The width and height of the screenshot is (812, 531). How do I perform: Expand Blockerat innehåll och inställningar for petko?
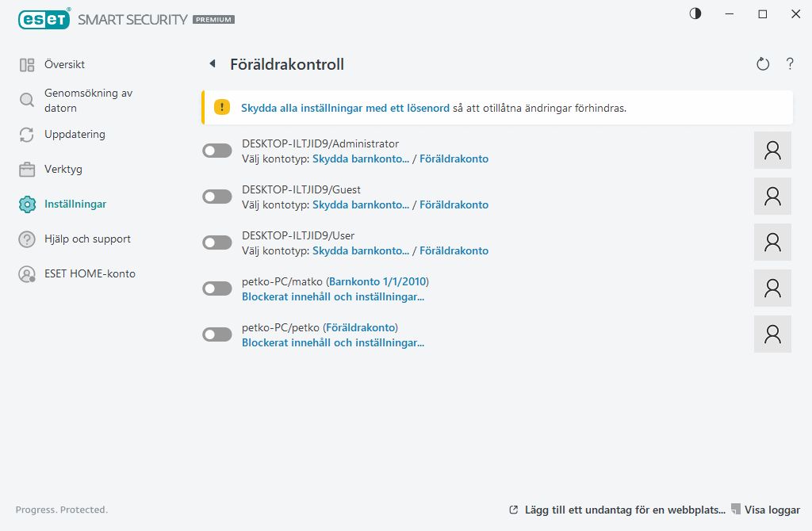coord(333,343)
